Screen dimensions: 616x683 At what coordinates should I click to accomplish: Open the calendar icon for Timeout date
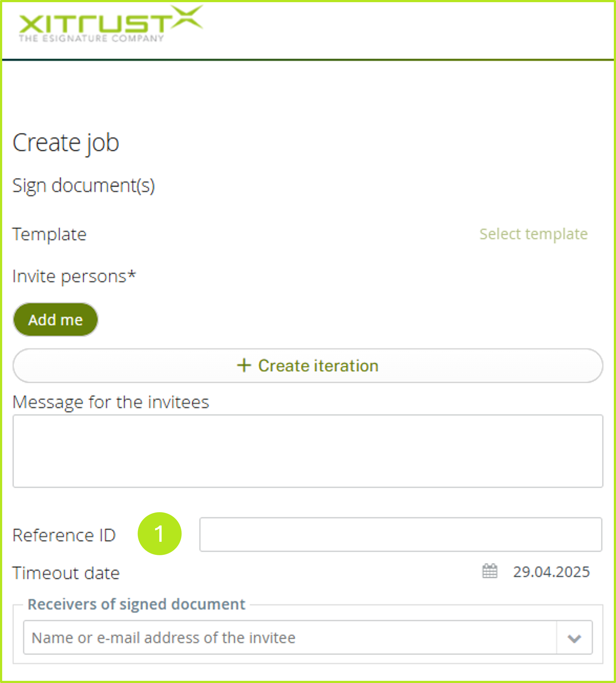[x=489, y=571]
